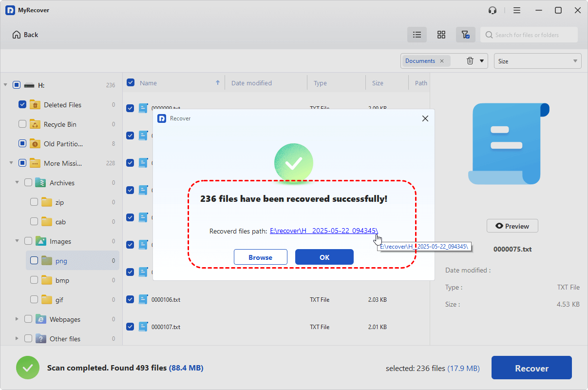Check the Images checkbox
Viewport: 588px width, 390px height.
click(28, 241)
